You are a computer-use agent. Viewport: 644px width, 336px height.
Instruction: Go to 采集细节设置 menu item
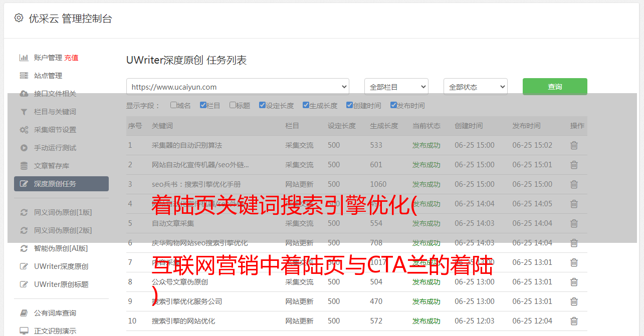[55, 130]
